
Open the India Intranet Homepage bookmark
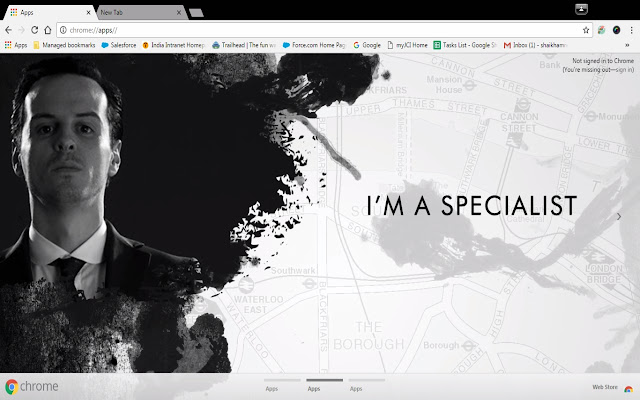173,45
